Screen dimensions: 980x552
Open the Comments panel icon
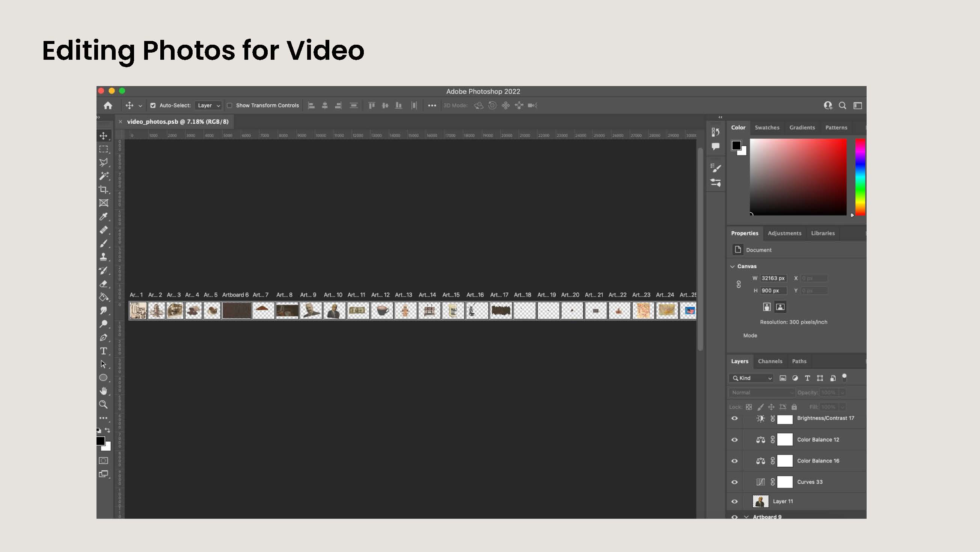pos(715,147)
